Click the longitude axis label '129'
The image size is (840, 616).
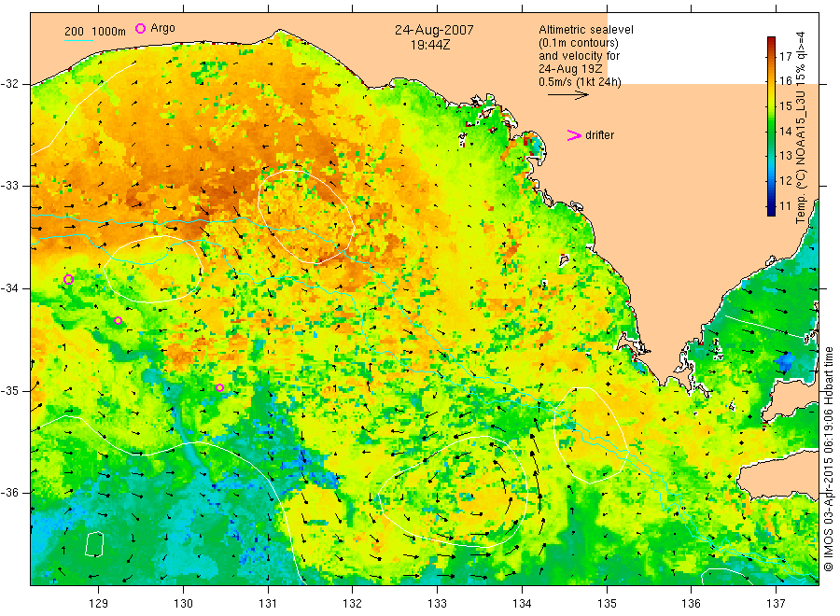coord(99,603)
